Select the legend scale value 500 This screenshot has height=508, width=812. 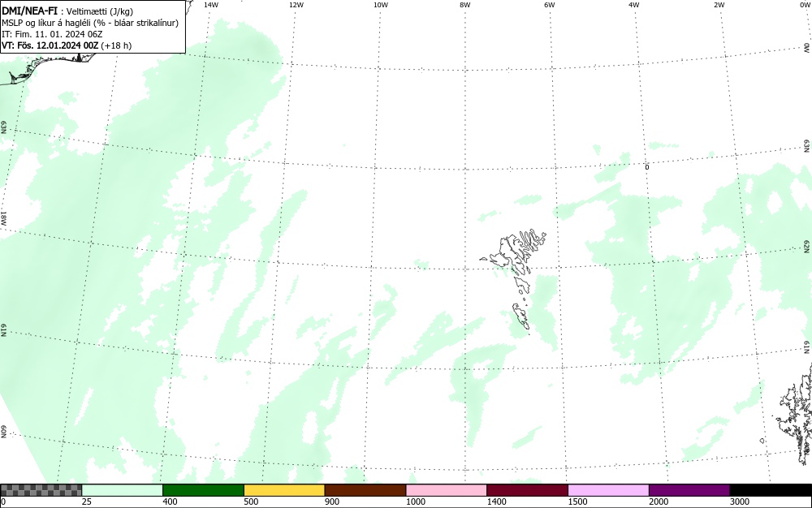tap(251, 502)
